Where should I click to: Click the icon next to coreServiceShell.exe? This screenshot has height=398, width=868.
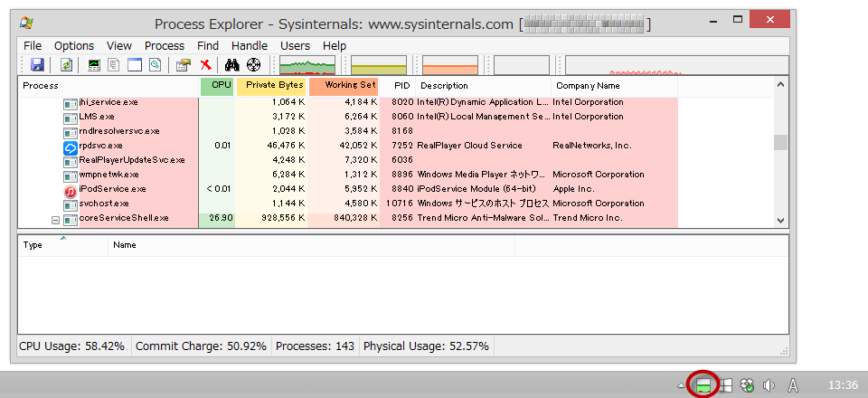coord(70,220)
